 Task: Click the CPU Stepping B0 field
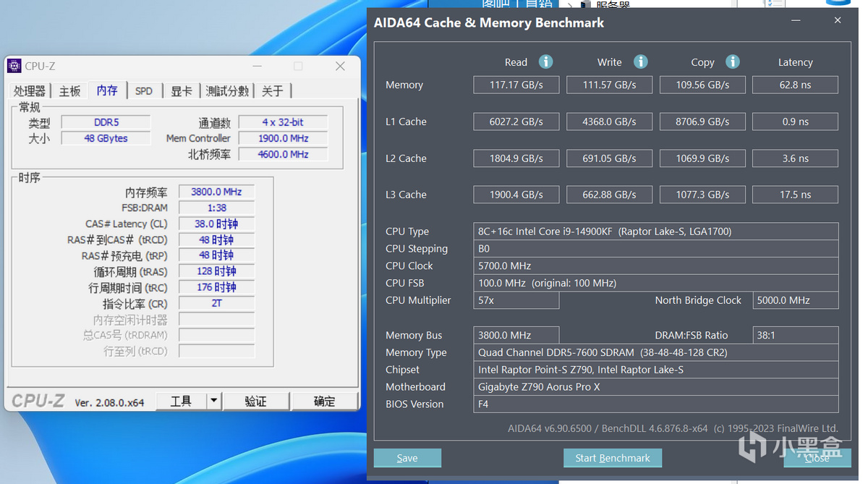click(656, 249)
